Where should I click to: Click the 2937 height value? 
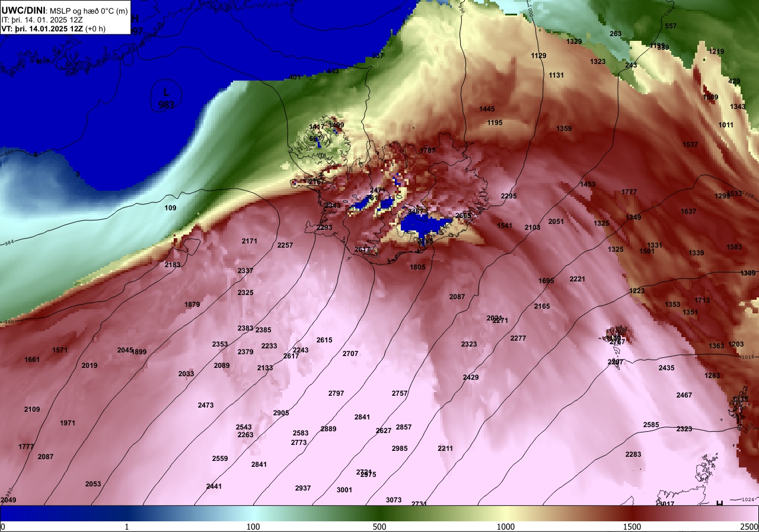tap(303, 488)
